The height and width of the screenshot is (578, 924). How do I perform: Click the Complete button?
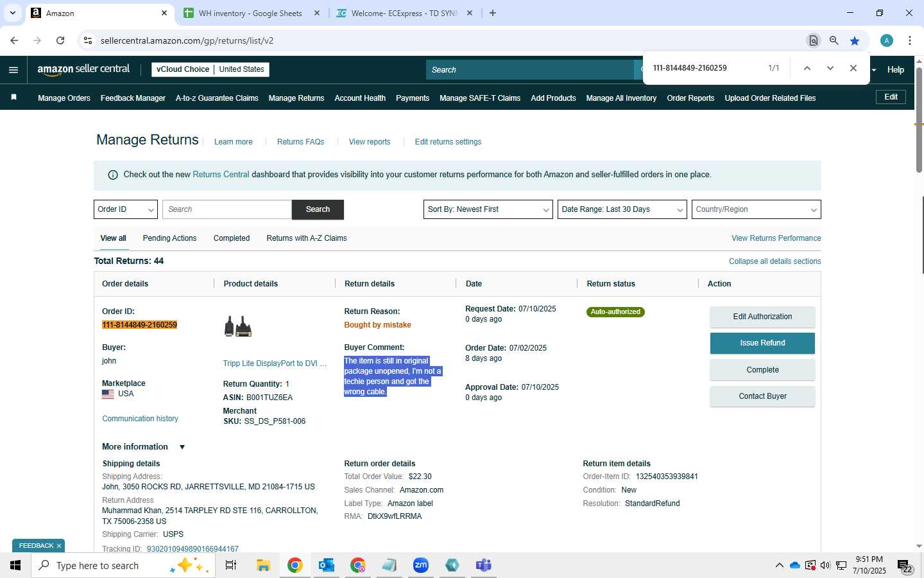762,370
